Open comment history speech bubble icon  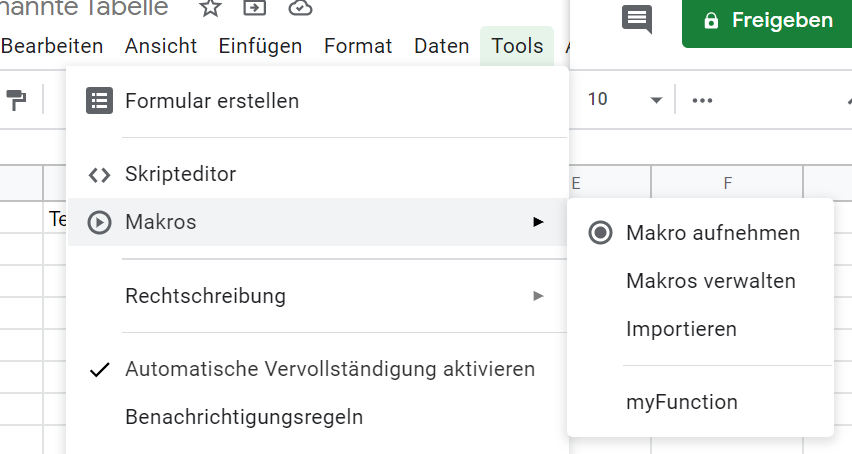tap(637, 20)
